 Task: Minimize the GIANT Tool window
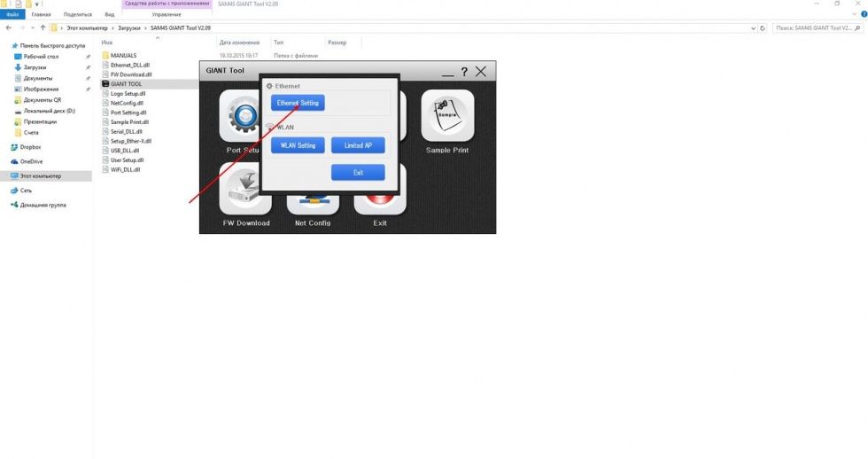(x=447, y=73)
